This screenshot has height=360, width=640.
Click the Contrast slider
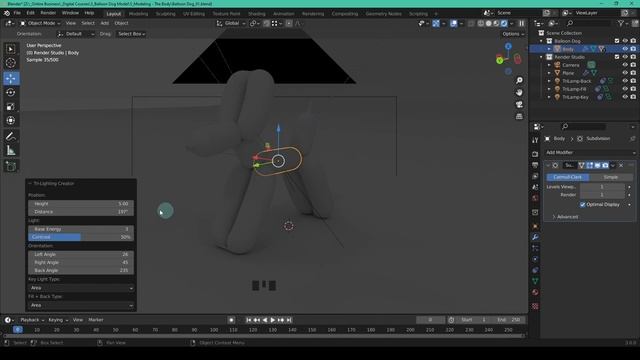[81, 237]
